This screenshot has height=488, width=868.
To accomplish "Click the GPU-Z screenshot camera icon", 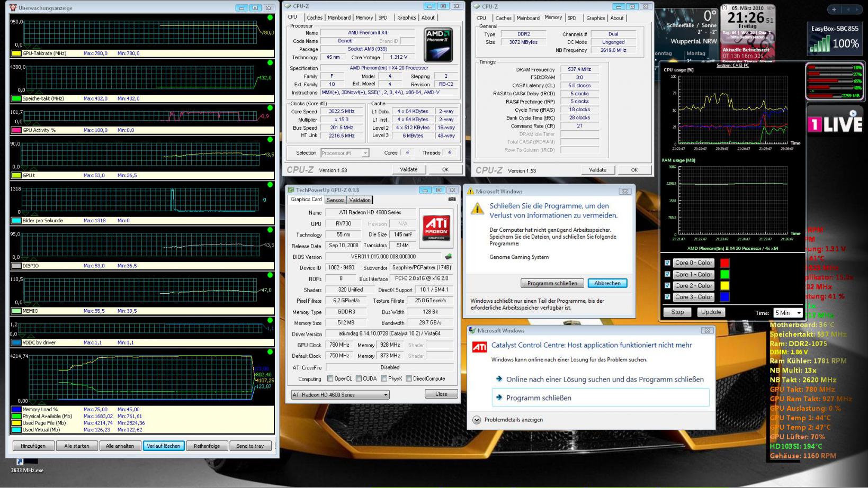I will tap(452, 200).
